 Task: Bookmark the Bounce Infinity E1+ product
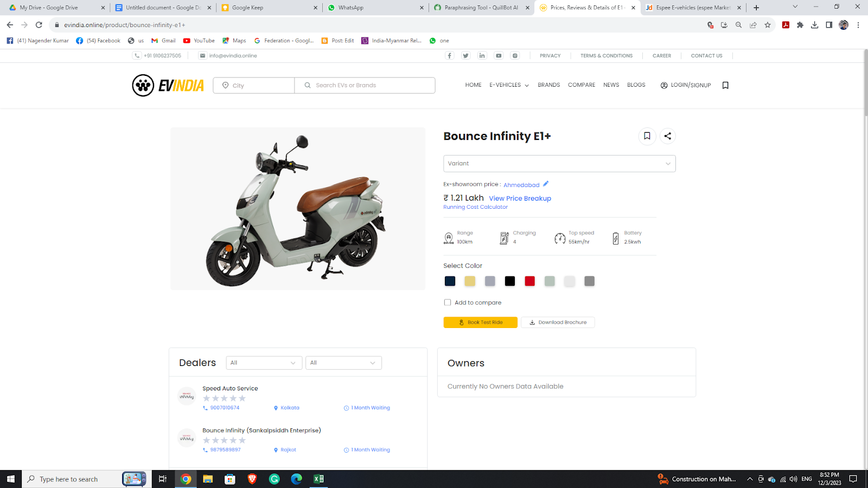(647, 136)
